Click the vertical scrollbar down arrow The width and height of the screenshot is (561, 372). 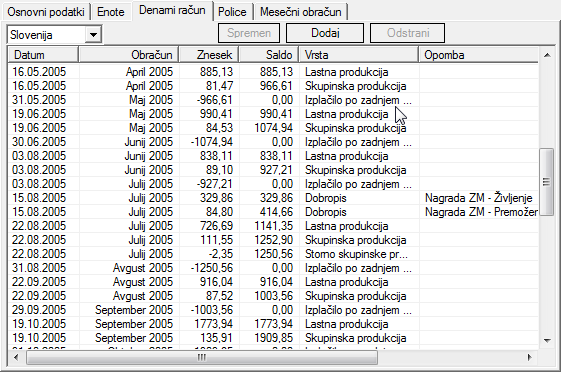[547, 341]
